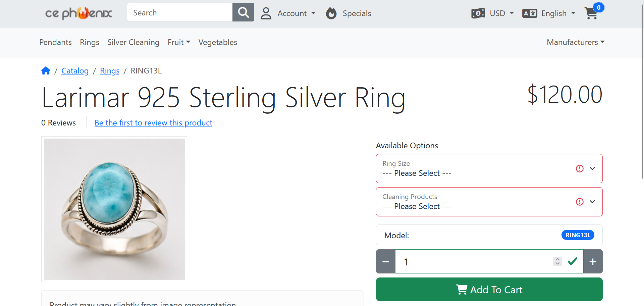644x306 pixels.
Task: Click the Account user icon
Action: click(x=266, y=13)
